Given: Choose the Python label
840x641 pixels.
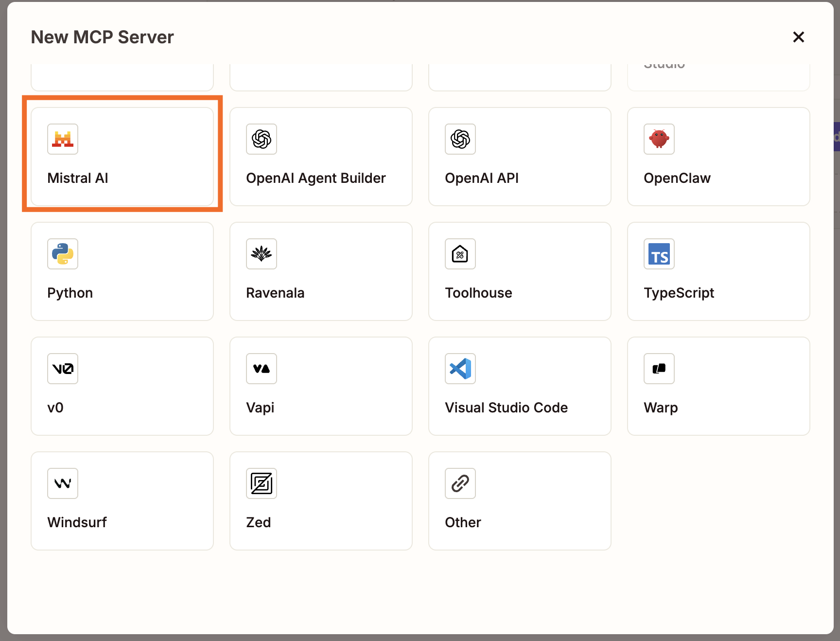Looking at the screenshot, I should click(70, 293).
